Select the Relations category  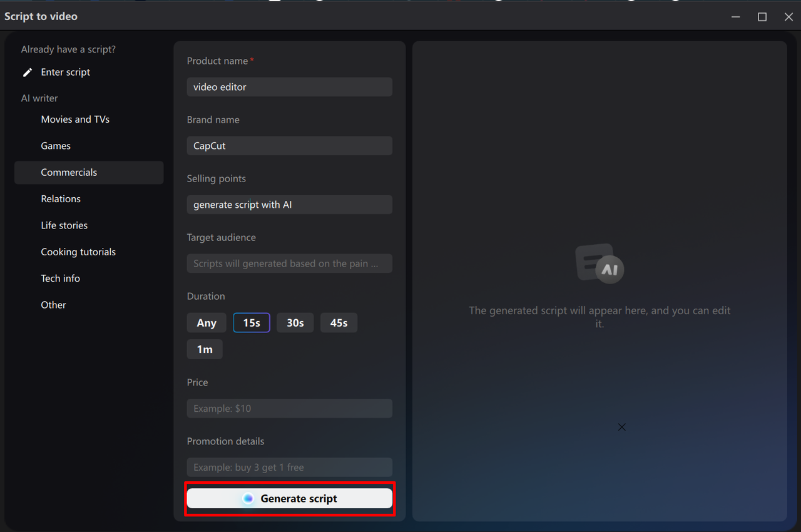tap(60, 198)
